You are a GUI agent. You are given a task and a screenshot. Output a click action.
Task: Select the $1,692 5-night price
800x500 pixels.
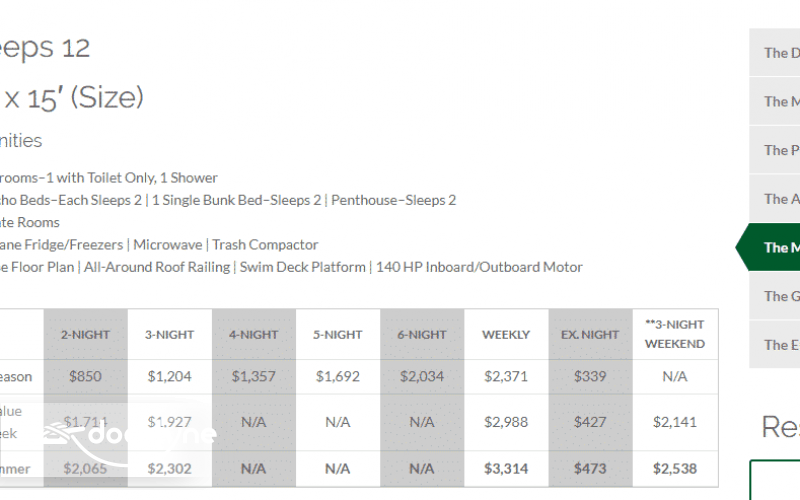pos(338,377)
